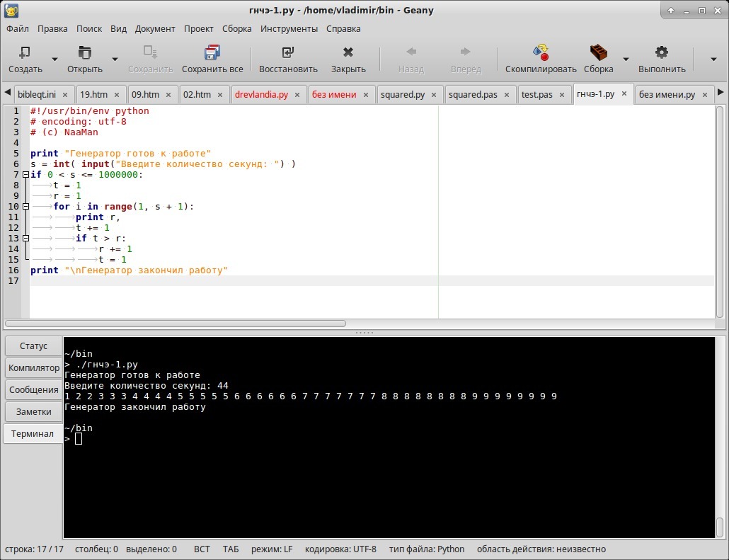Click the Restore (reload) file icon
This screenshot has width=729, height=560.
click(288, 52)
